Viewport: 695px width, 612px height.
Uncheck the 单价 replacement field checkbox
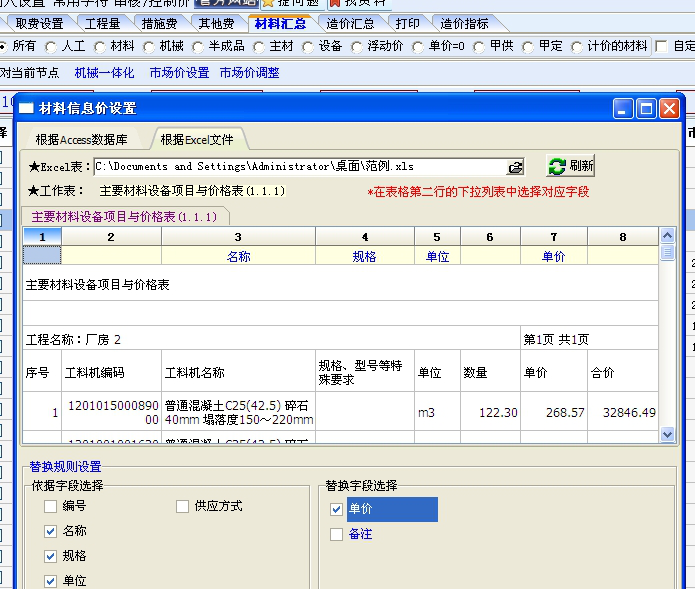pos(336,509)
